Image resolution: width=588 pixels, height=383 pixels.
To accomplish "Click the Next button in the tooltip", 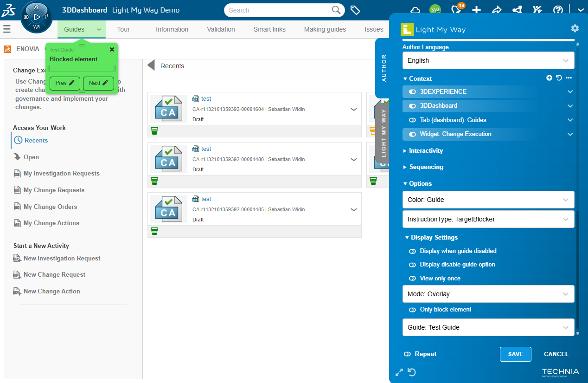I will coord(98,83).
